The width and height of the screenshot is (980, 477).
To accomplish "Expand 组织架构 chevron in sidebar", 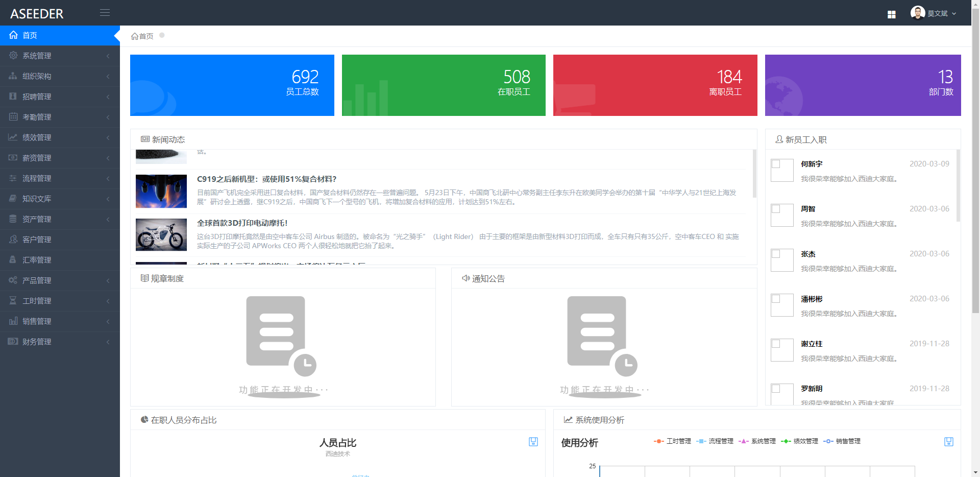I will tap(108, 76).
